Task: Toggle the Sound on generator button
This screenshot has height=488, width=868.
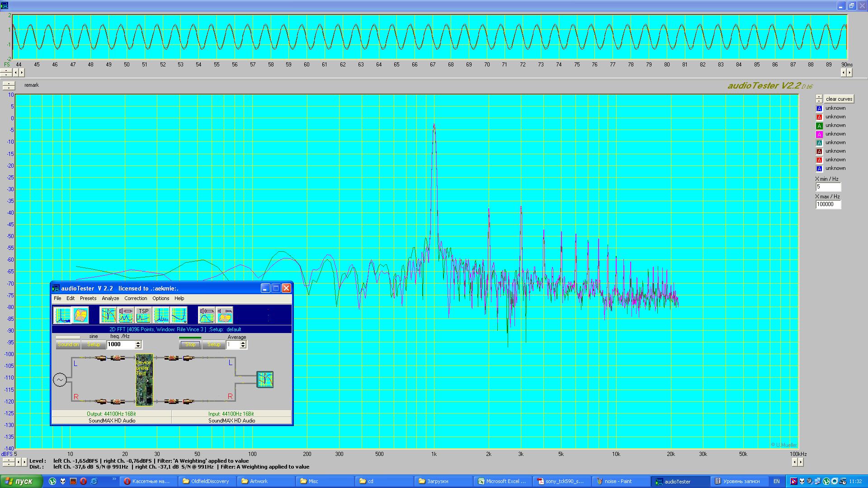Action: 68,345
